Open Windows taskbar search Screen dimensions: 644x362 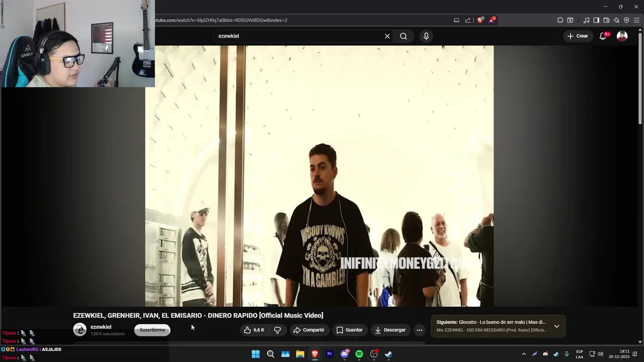[271, 354]
